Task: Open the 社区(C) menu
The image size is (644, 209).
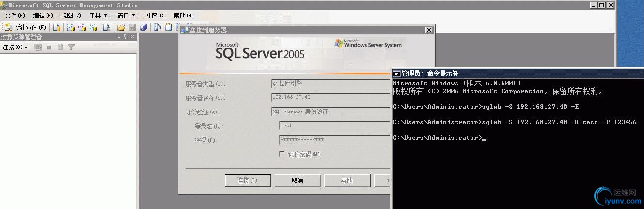Action: point(156,16)
